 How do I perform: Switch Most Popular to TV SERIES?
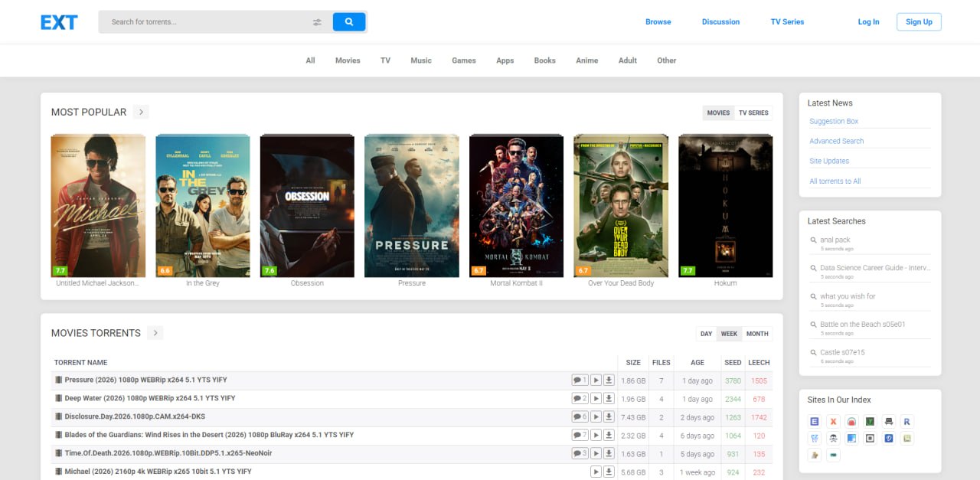point(753,113)
